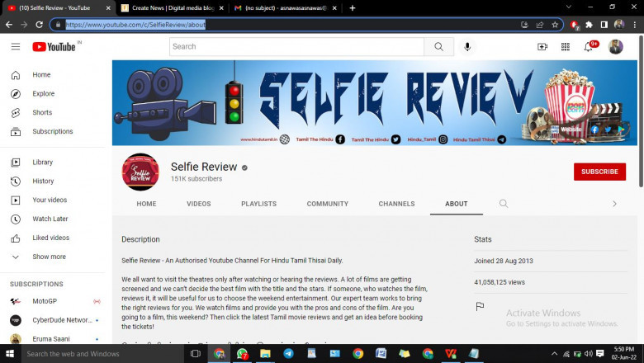Open the Chrome three-dot menu
This screenshot has width=644, height=363.
coord(635,25)
